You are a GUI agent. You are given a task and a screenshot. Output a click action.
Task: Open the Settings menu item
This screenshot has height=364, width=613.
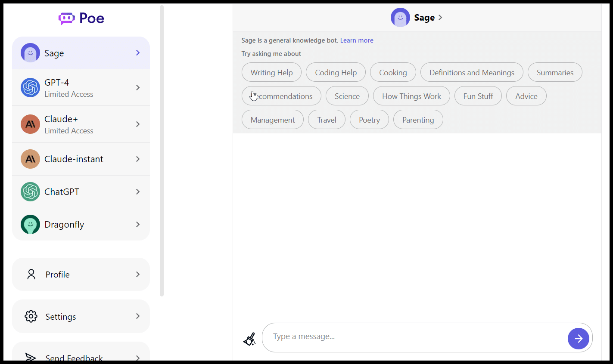pyautogui.click(x=81, y=316)
